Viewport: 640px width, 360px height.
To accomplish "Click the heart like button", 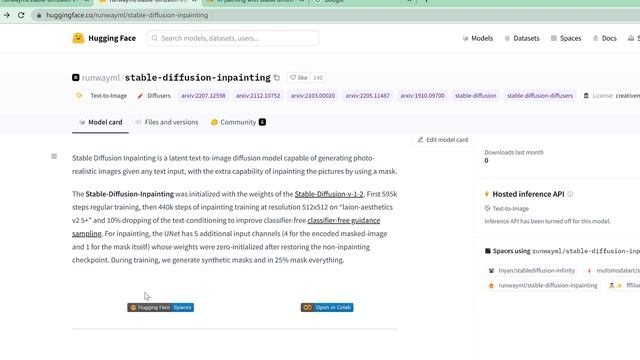I will tap(298, 78).
